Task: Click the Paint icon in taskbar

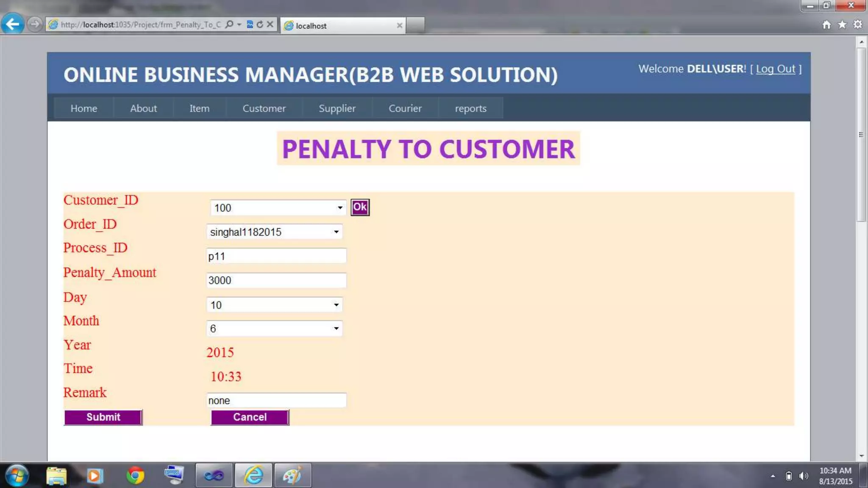Action: (x=292, y=476)
